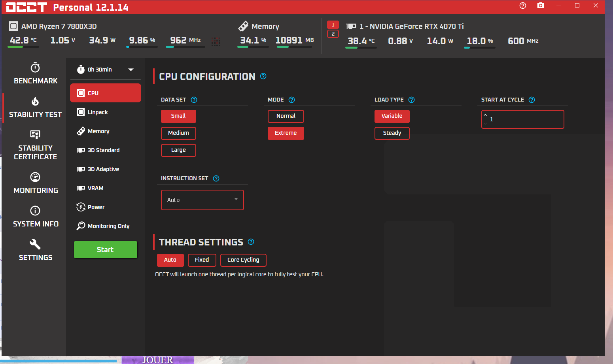The image size is (613, 364).
Task: Click the NVIDIA GPU card icon
Action: [x=351, y=26]
